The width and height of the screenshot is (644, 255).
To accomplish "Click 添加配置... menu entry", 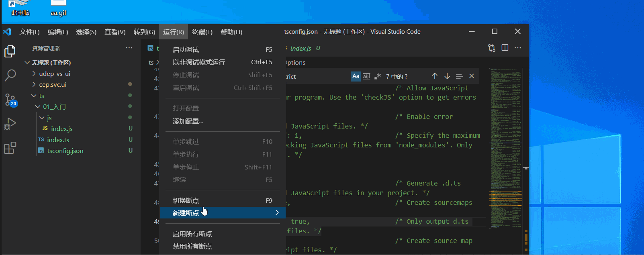I will 188,121.
